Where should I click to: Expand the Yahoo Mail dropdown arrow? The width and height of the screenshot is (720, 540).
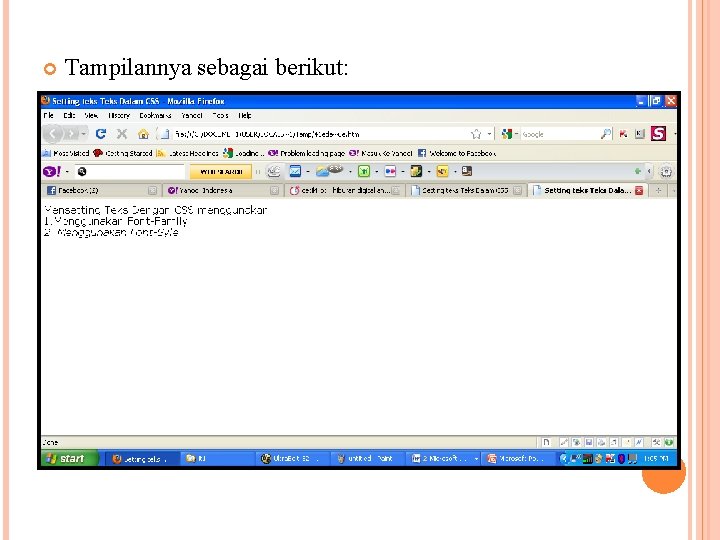[x=308, y=172]
